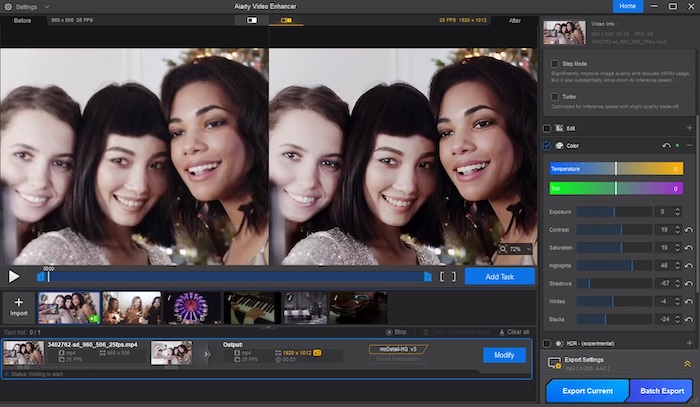
Task: Expand the HDR (experimental) section
Action: click(689, 344)
